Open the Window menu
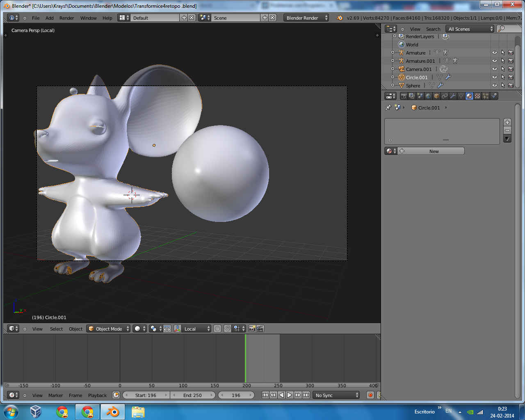This screenshot has height=420, width=525. (x=89, y=18)
